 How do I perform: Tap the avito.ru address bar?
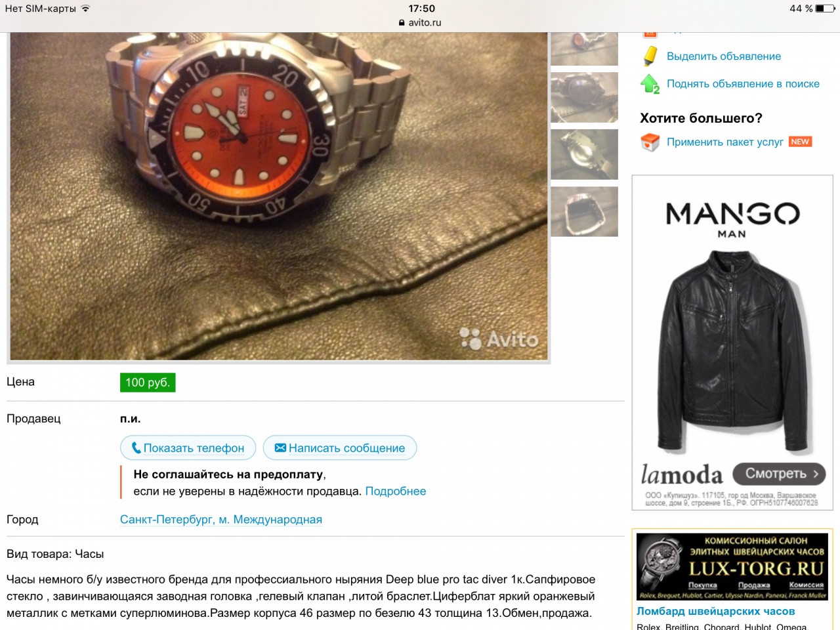pos(420,22)
